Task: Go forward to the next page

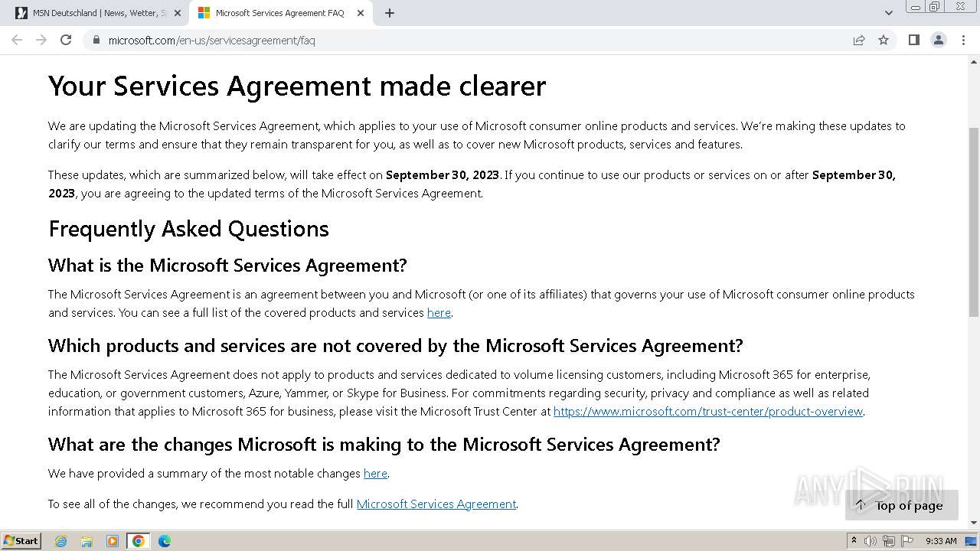Action: pyautogui.click(x=41, y=40)
